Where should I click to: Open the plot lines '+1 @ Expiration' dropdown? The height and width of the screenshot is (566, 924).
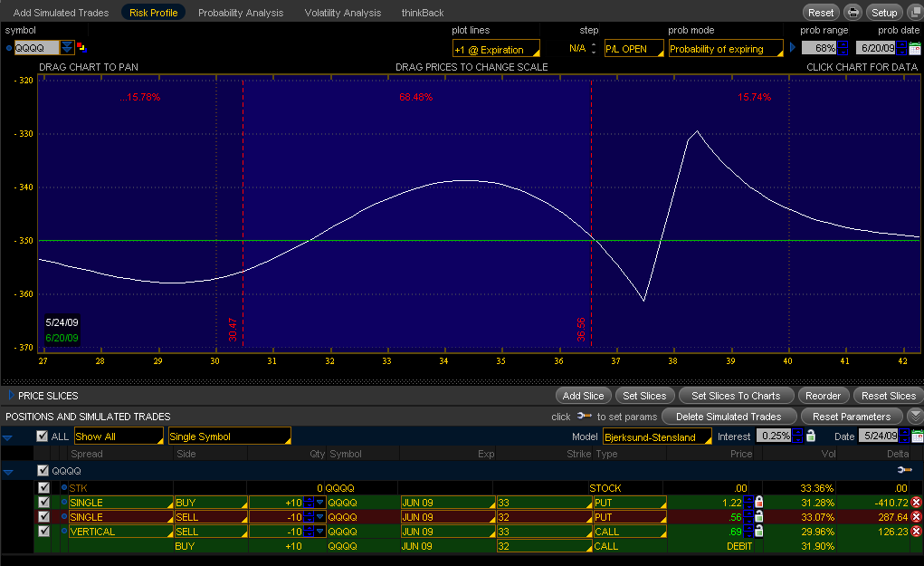pos(496,49)
